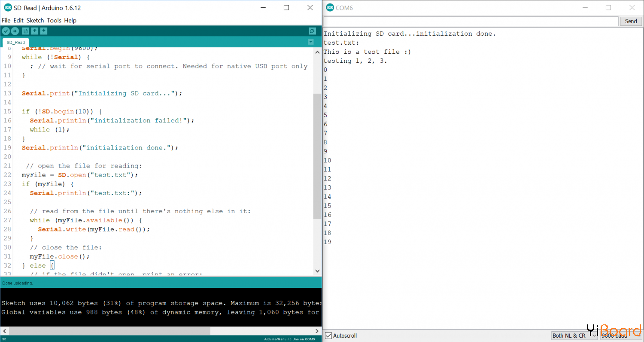The width and height of the screenshot is (644, 342).
Task: Open Serial Monitor via magnifier icon
Action: tap(313, 31)
